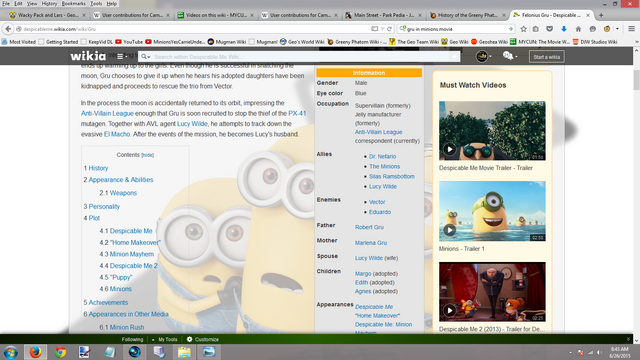Open the address bar history dropdown arrow
640x360 pixels.
(x=382, y=29)
